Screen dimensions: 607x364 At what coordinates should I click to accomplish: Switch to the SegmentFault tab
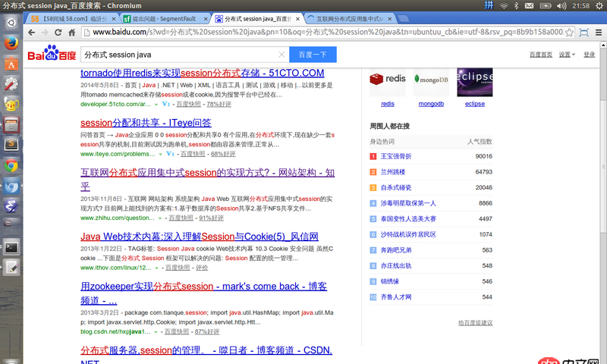click(x=164, y=18)
